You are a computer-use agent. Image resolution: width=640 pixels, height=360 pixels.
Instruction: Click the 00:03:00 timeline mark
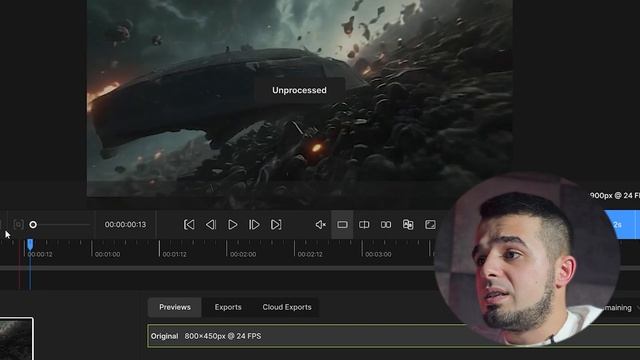point(378,254)
